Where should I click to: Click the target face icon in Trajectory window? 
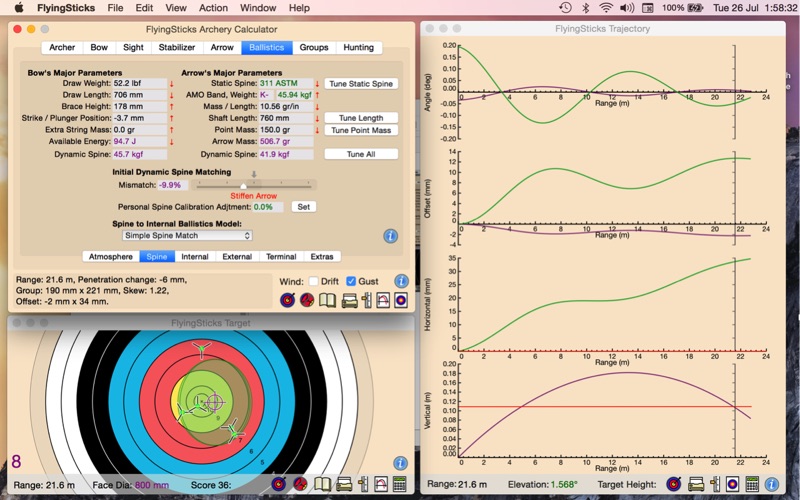tap(732, 484)
